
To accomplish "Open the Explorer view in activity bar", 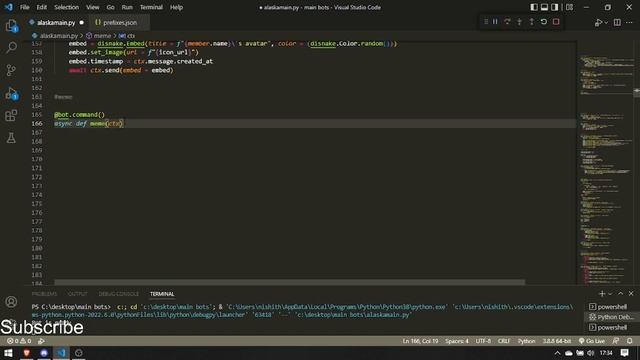I will 11,26.
